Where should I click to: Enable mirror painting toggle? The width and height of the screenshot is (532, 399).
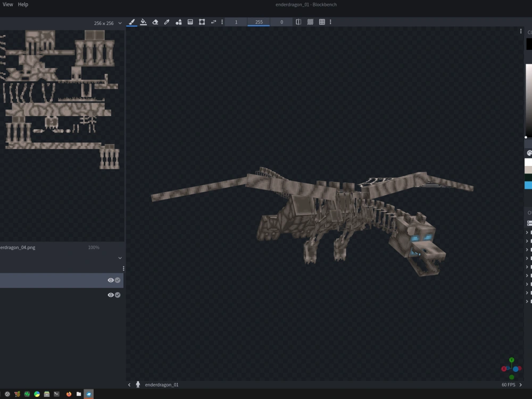coord(298,22)
